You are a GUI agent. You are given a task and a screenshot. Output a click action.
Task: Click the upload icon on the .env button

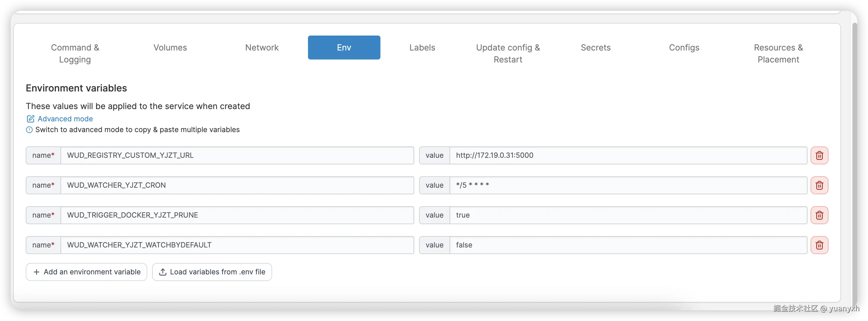tap(163, 272)
